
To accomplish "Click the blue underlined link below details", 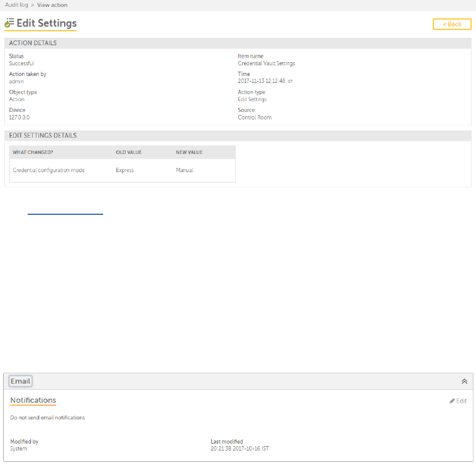I will pos(65,214).
